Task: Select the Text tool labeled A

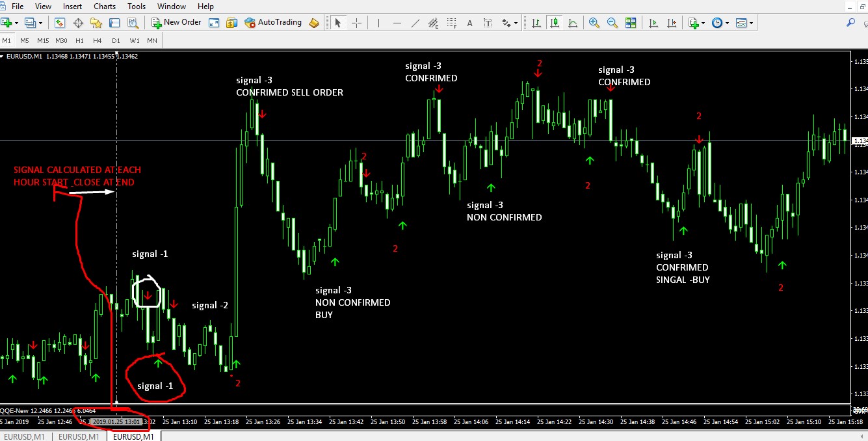Action: [470, 22]
